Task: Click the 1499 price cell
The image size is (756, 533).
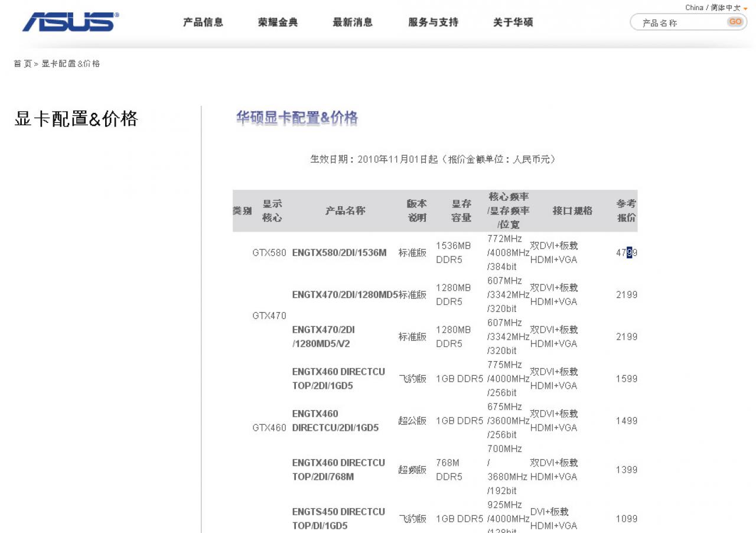Action: [x=627, y=421]
